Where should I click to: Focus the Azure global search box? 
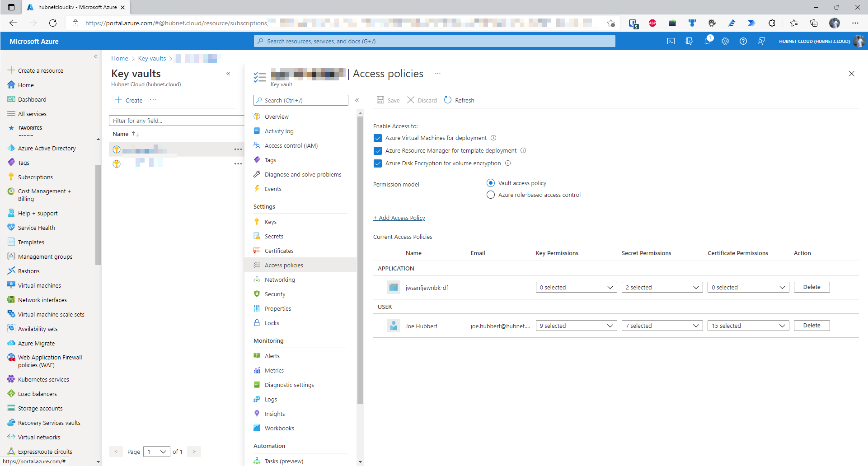pyautogui.click(x=434, y=41)
